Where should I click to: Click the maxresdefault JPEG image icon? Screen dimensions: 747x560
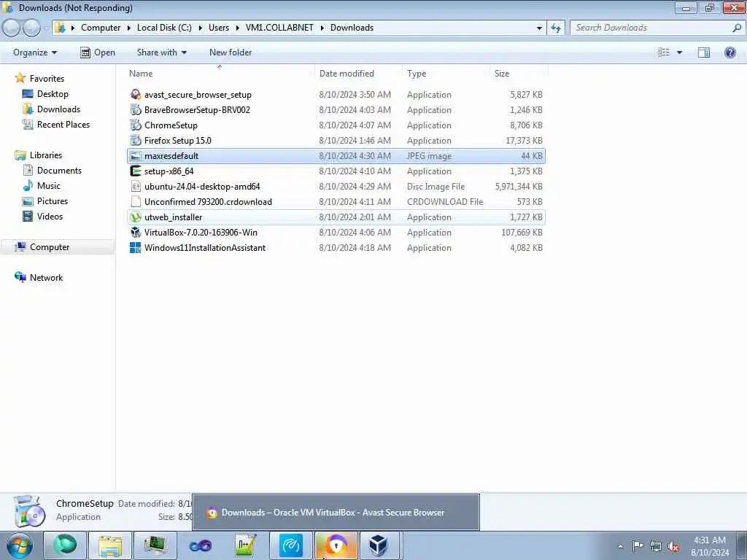click(136, 156)
